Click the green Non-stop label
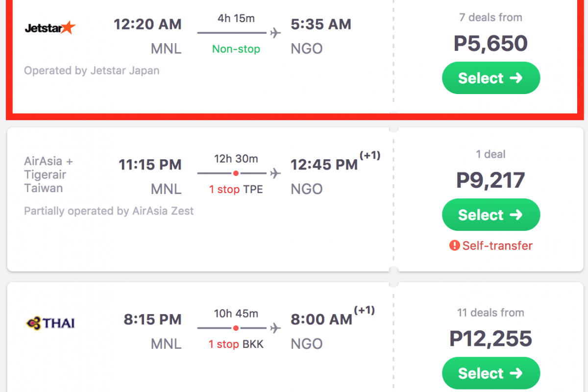Image resolution: width=588 pixels, height=392 pixels. click(x=236, y=49)
